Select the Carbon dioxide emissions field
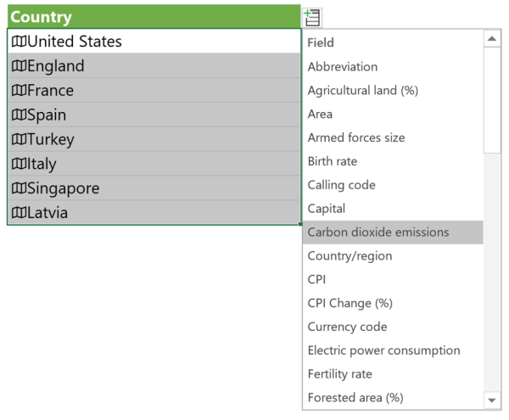This screenshot has height=420, width=509. pyautogui.click(x=378, y=232)
